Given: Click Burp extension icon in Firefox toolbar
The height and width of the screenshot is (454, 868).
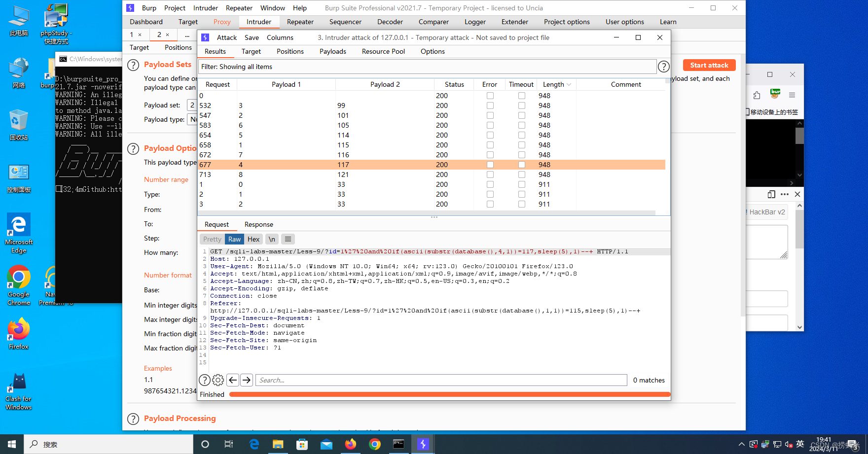Looking at the screenshot, I should (775, 94).
